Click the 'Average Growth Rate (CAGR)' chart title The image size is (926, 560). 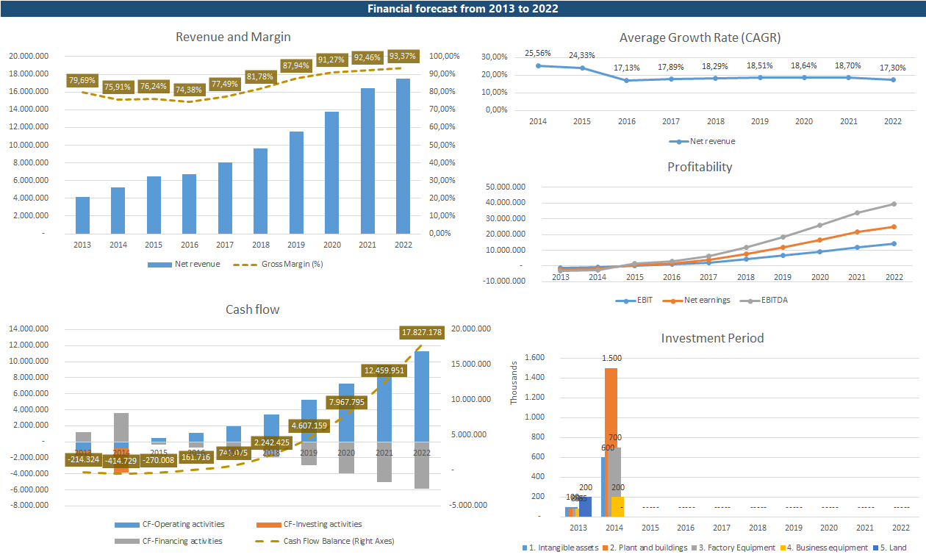click(700, 37)
